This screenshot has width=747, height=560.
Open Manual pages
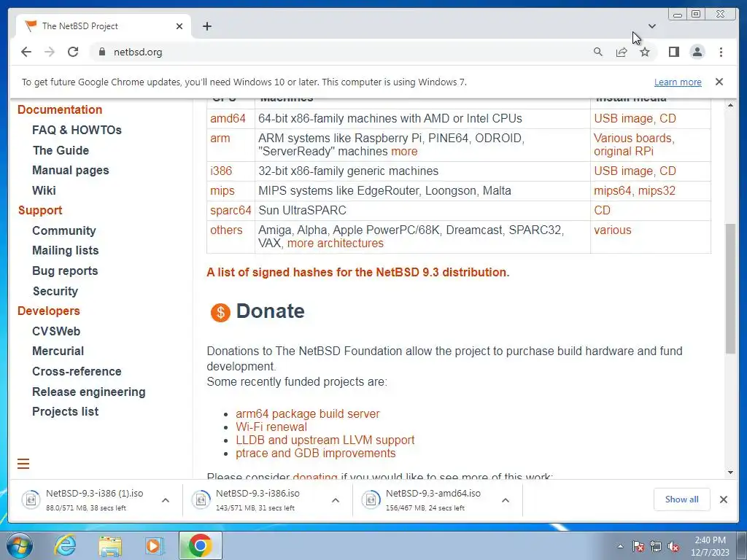(71, 171)
